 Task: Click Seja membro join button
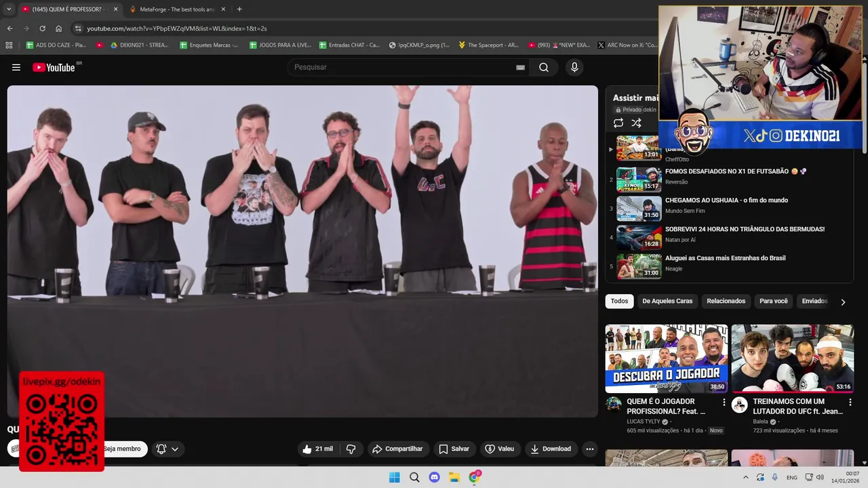[122, 449]
